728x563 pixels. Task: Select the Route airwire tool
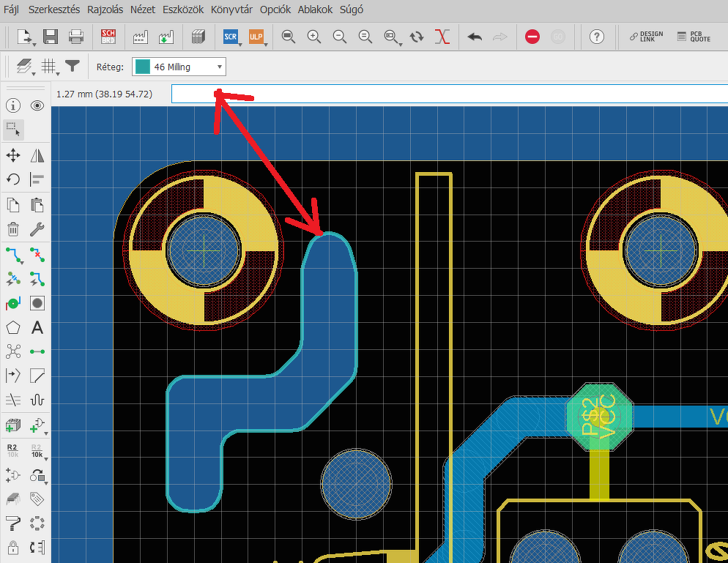click(x=13, y=254)
